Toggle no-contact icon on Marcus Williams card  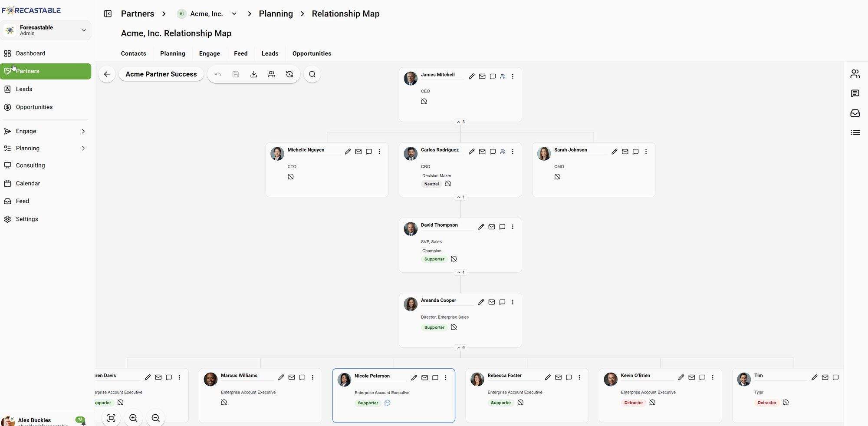[x=224, y=403]
